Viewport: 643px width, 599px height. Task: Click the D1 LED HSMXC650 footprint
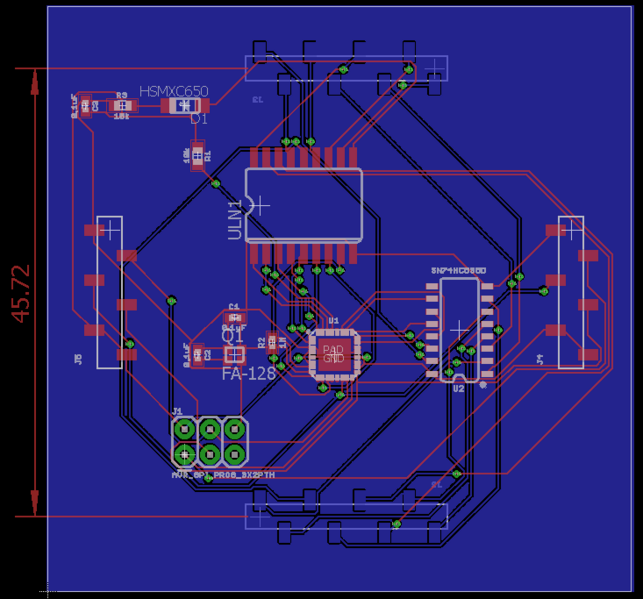(x=183, y=105)
